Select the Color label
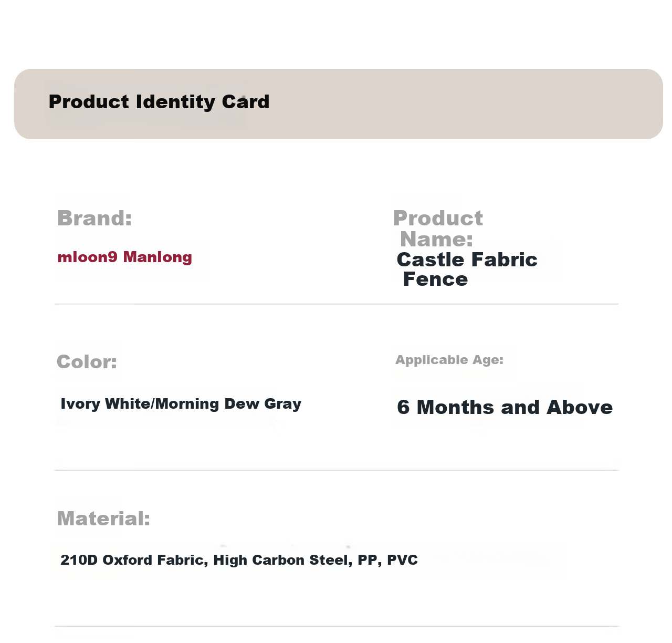This screenshot has width=672, height=643. click(87, 361)
